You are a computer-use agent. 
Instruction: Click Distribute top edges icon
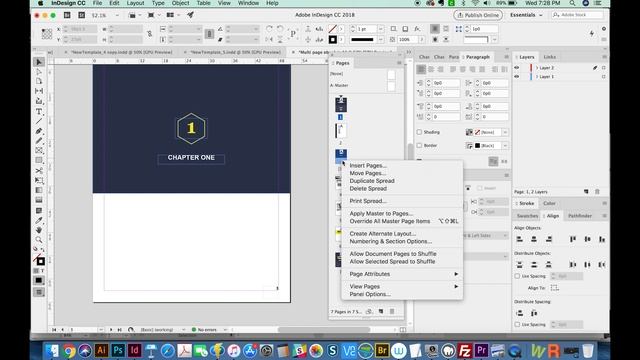pos(520,264)
